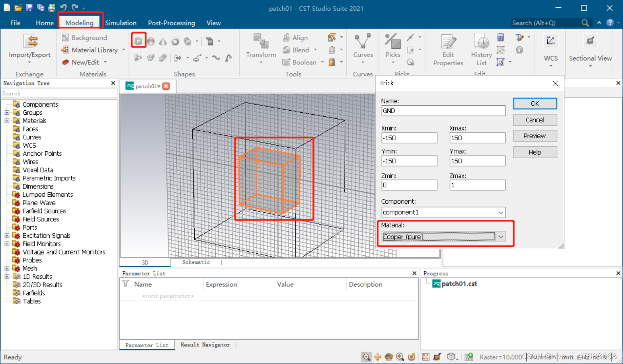The image size is (623, 364).
Task: Activate the rotate view tool in status bar
Action: point(389,357)
